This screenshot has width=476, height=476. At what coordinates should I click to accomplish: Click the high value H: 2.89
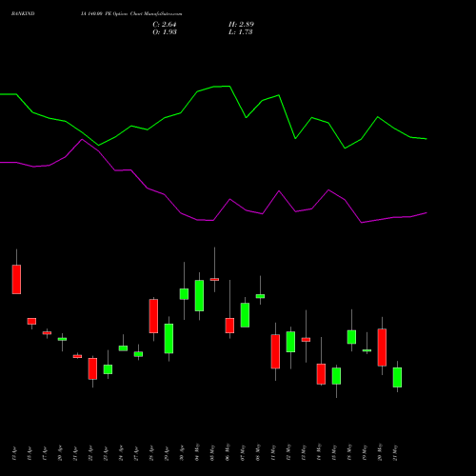point(241,25)
